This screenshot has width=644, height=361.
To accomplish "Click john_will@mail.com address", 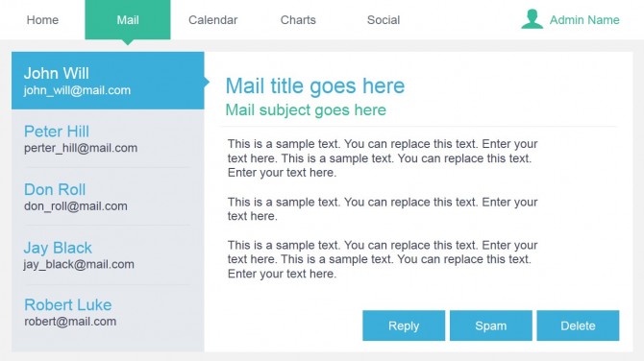I will click(77, 90).
